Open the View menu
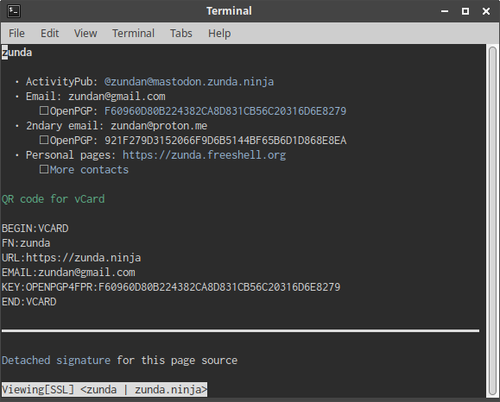This screenshot has height=402, width=500. (86, 33)
